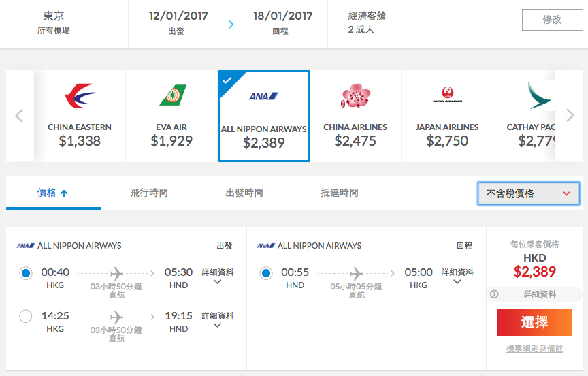Click the Cathay Pacific brushwing logo

point(538,95)
